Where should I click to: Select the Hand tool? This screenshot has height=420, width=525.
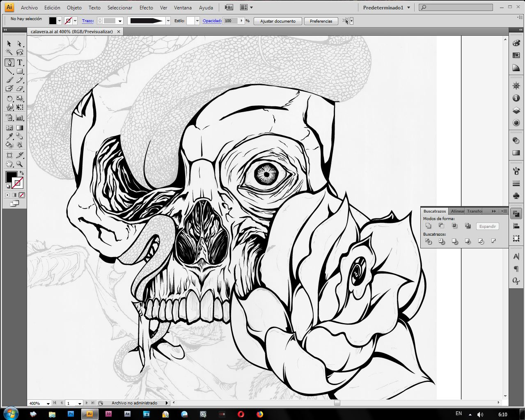pos(9,164)
